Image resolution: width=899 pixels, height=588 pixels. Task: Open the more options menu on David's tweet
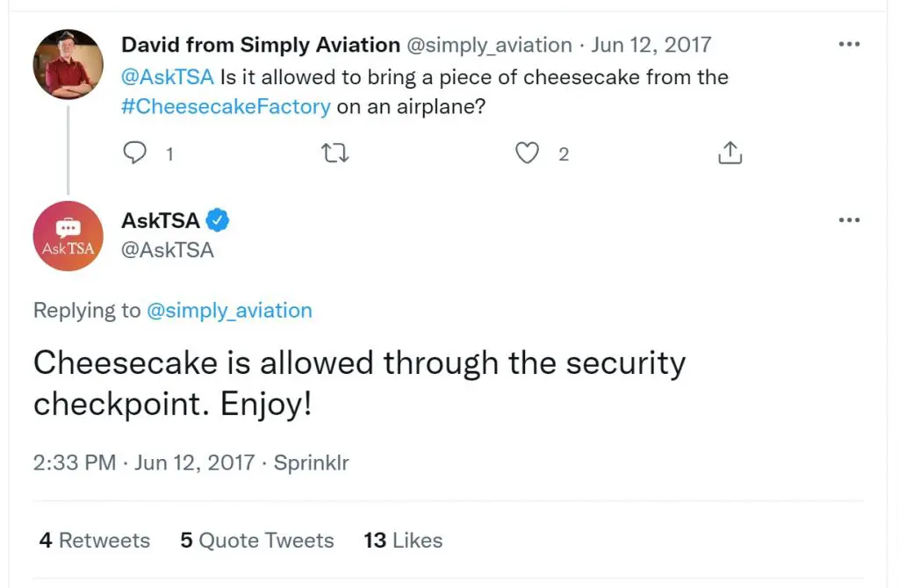(849, 43)
